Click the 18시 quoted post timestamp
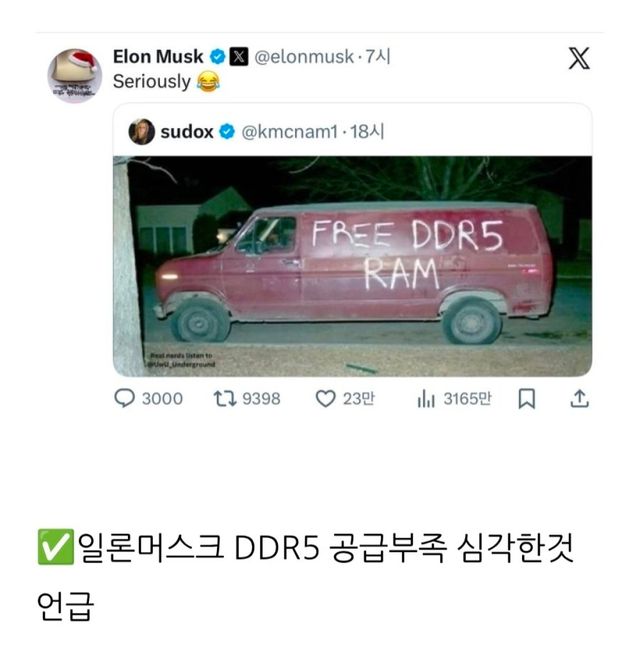640x652 pixels. point(367,132)
